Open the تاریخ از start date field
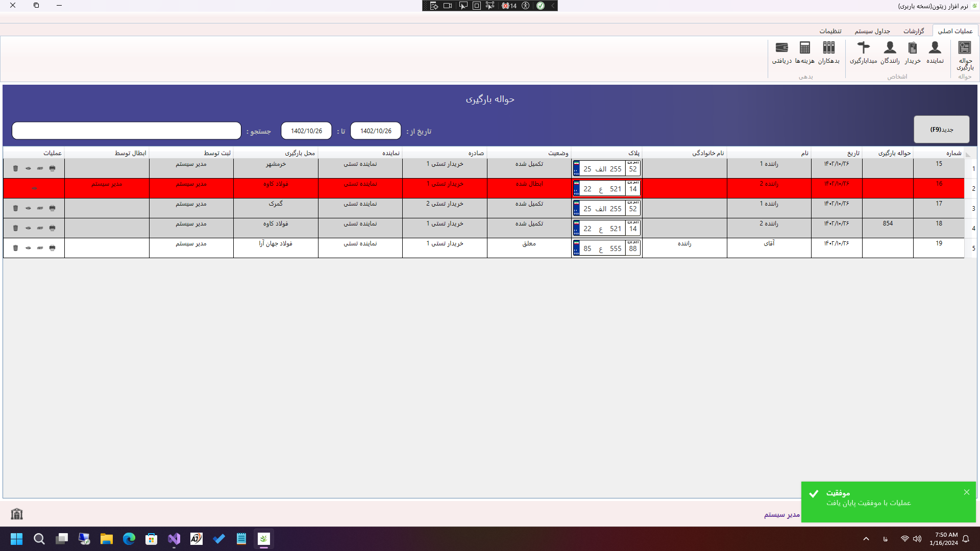This screenshot has height=551, width=980. pos(376,131)
